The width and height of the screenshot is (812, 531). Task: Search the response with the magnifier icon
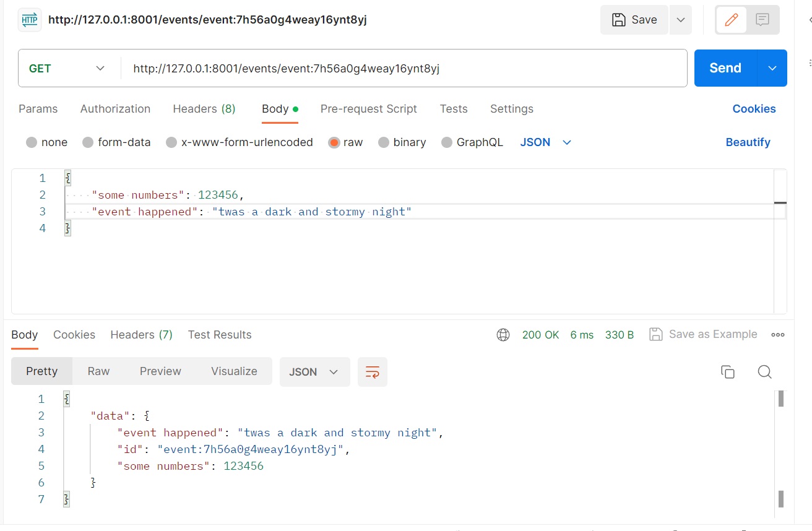point(764,372)
